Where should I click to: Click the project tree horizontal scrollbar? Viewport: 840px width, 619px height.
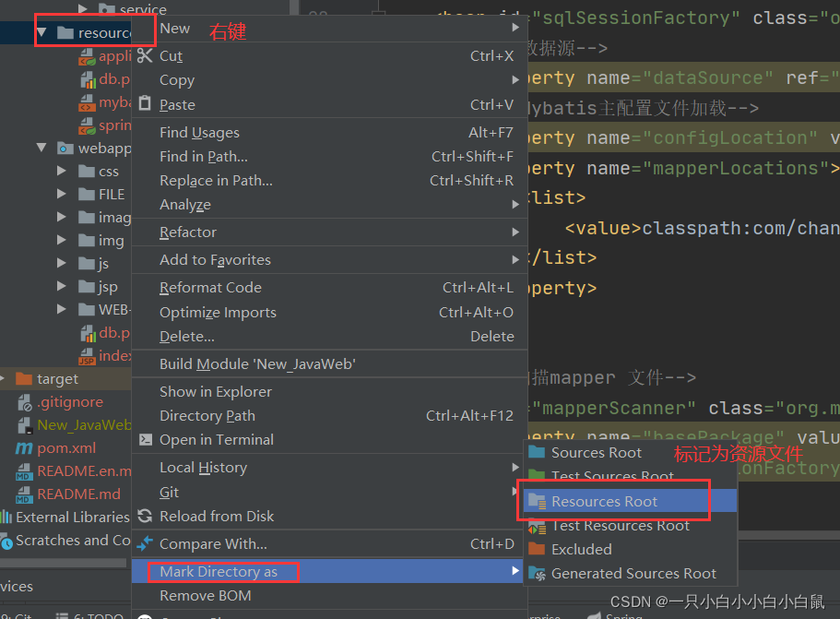[64, 563]
